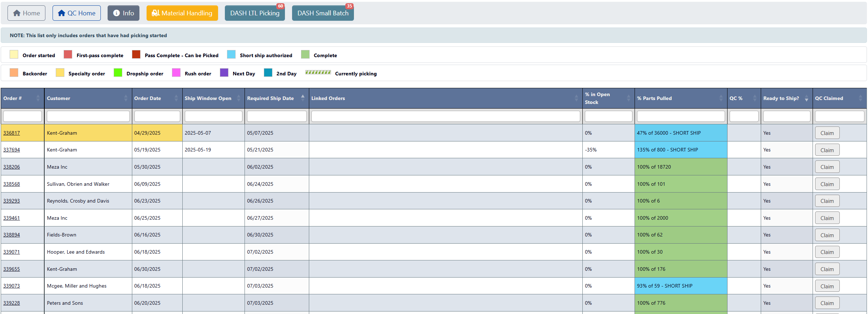Click the Rush order legend swatch
The height and width of the screenshot is (314, 868).
pyautogui.click(x=176, y=73)
